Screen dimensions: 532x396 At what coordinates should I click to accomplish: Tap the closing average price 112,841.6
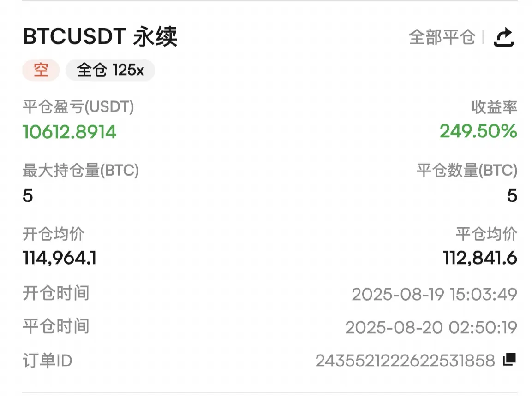[480, 258]
